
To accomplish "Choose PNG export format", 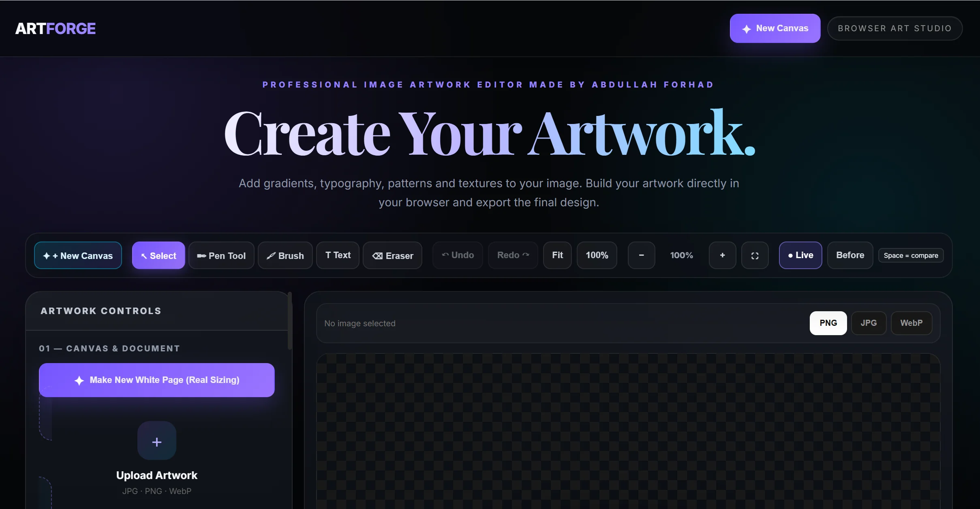I will (x=828, y=323).
